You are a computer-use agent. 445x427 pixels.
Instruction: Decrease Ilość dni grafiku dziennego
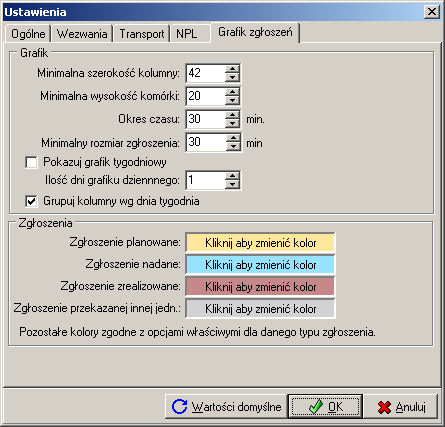[x=232, y=184]
